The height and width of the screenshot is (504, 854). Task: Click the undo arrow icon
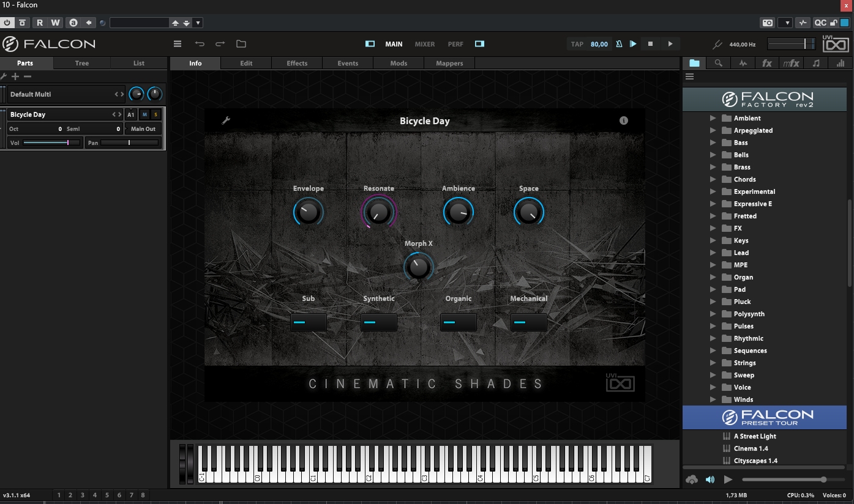(200, 44)
